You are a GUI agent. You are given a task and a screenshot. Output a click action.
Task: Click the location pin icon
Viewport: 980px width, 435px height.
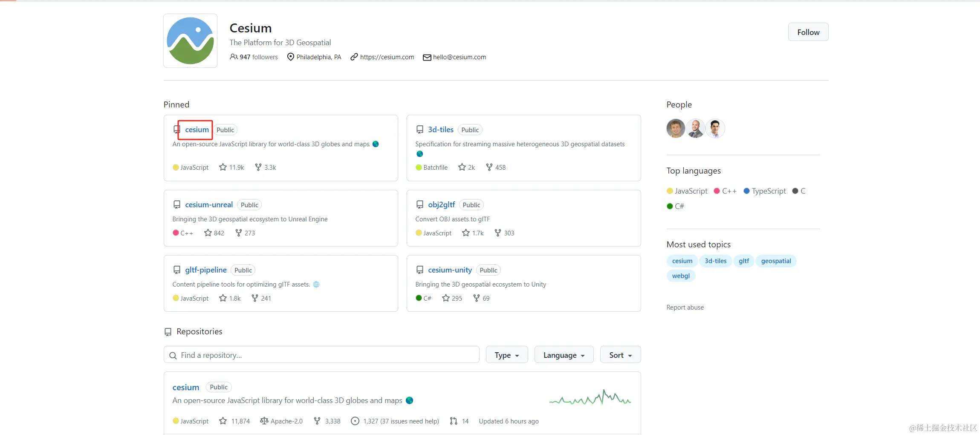tap(291, 57)
